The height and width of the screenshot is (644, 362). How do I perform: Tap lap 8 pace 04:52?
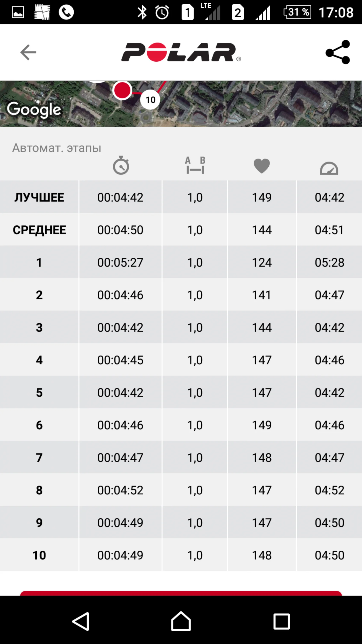click(x=329, y=490)
